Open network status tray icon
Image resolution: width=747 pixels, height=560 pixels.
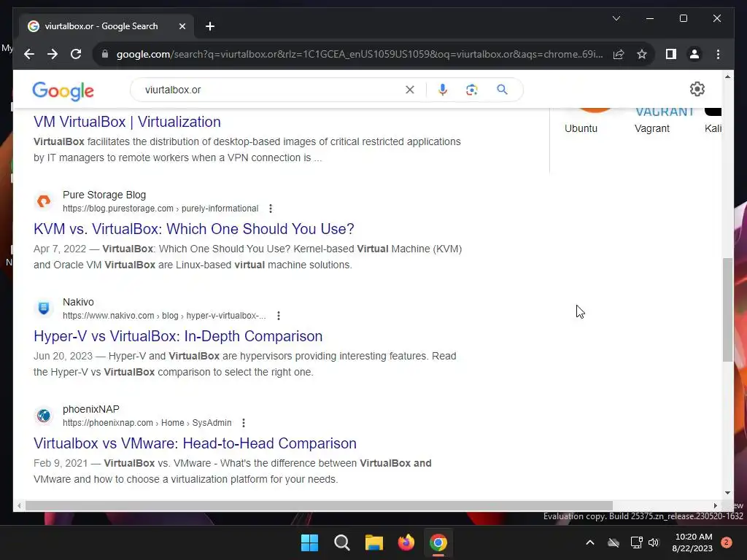click(636, 542)
